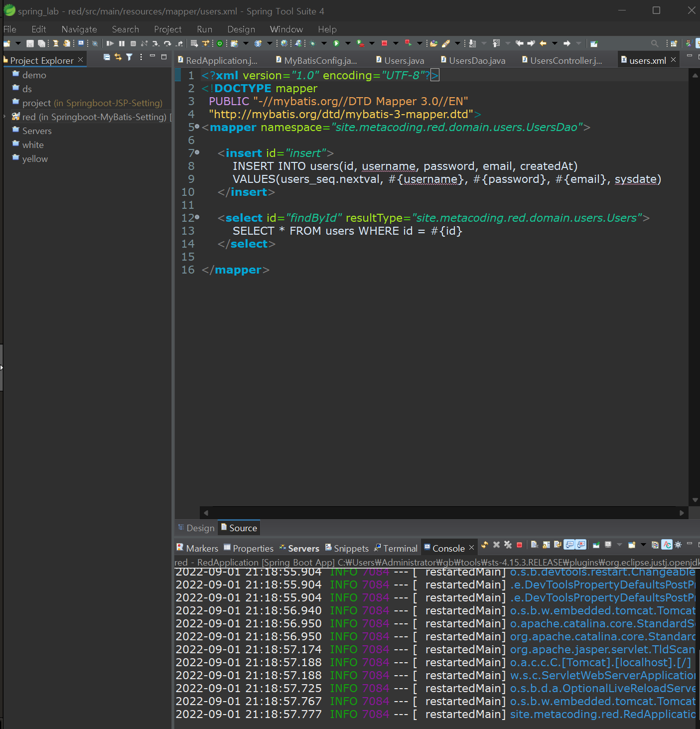Toggle Show Console on Standard Error change
The width and height of the screenshot is (700, 729).
(x=581, y=545)
